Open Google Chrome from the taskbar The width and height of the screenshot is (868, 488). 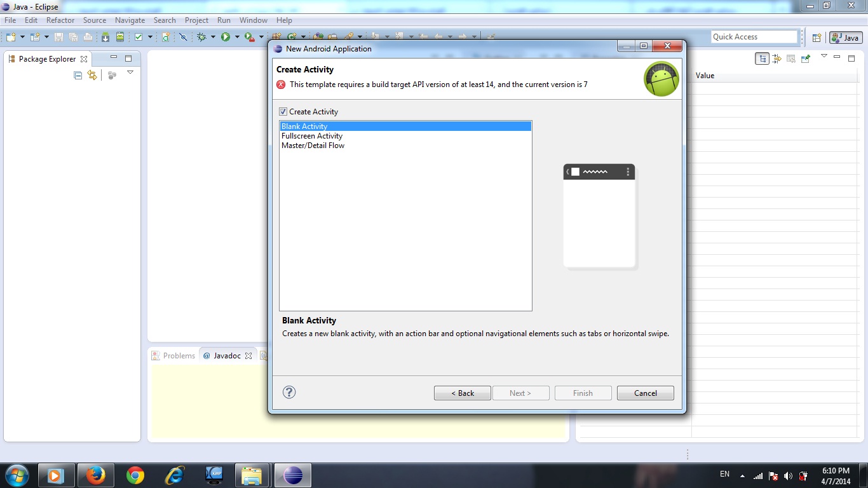click(x=135, y=475)
